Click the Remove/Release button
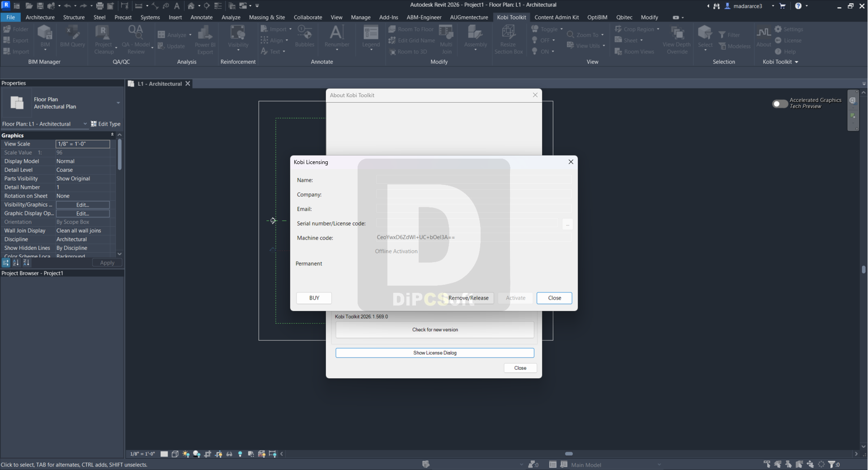This screenshot has width=868, height=470. coord(468,298)
